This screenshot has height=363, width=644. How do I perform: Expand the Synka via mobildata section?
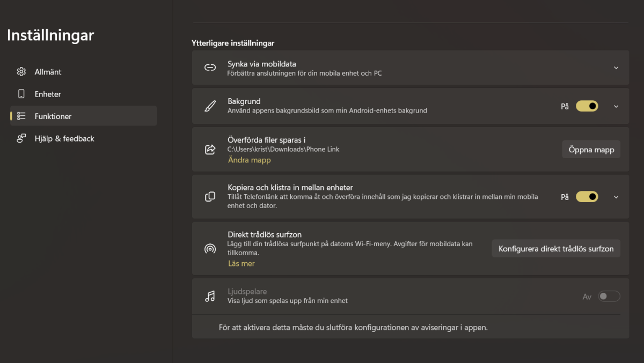[616, 68]
